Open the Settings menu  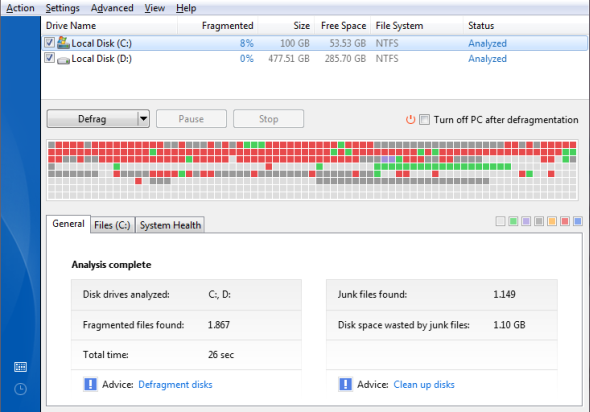click(x=62, y=8)
